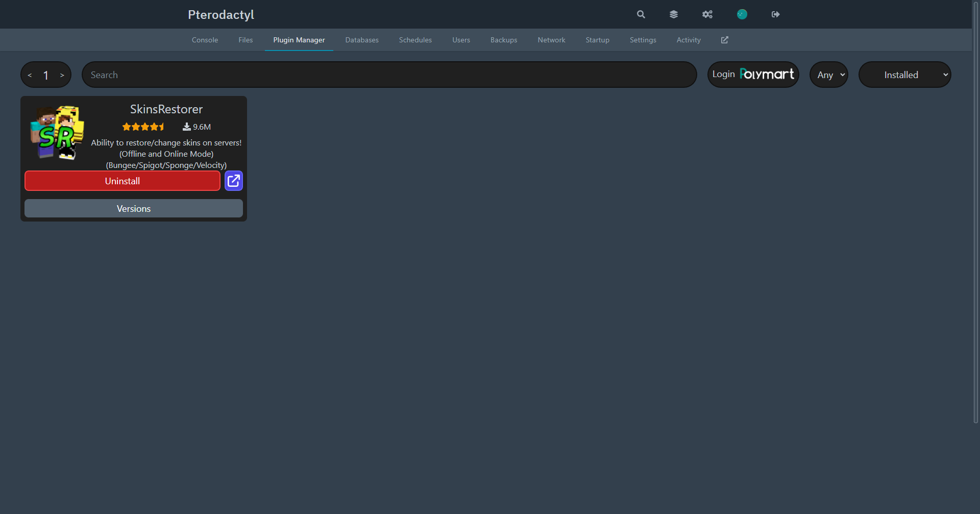Click the Login Polymart button

click(x=753, y=75)
